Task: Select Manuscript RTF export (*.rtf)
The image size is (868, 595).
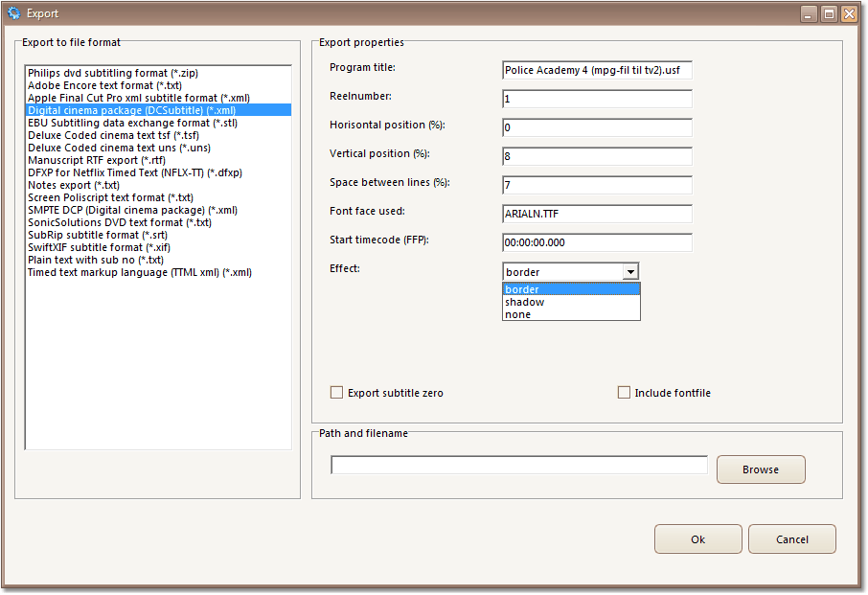Action: tap(158, 160)
